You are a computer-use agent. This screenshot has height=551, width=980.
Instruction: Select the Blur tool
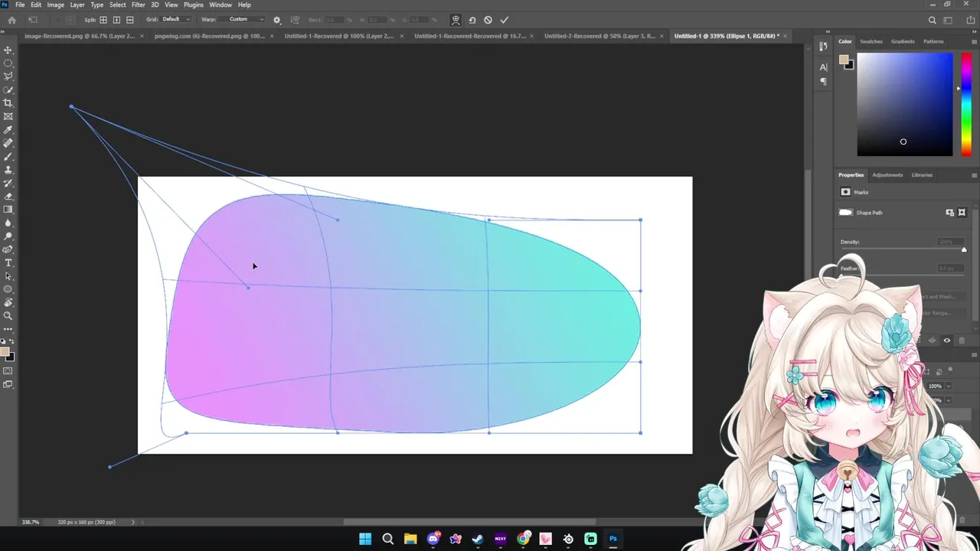click(x=8, y=223)
